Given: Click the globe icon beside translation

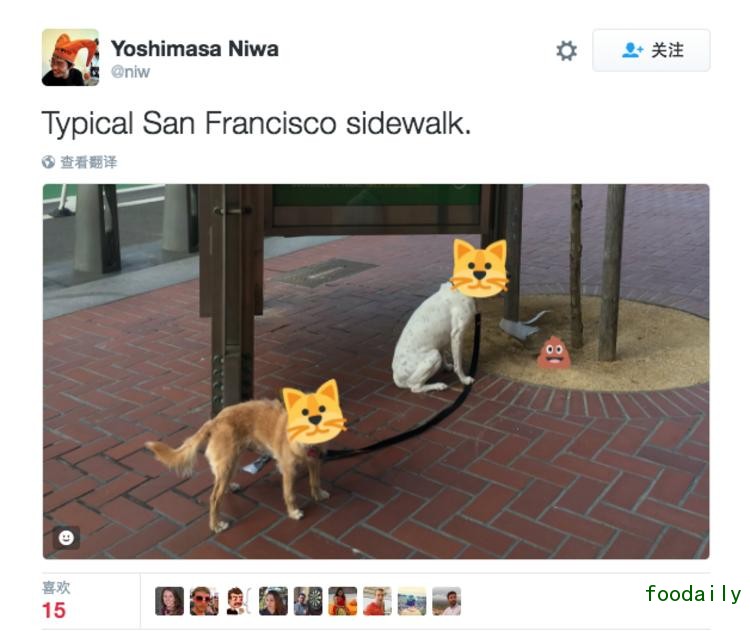Looking at the screenshot, I should coord(48,162).
